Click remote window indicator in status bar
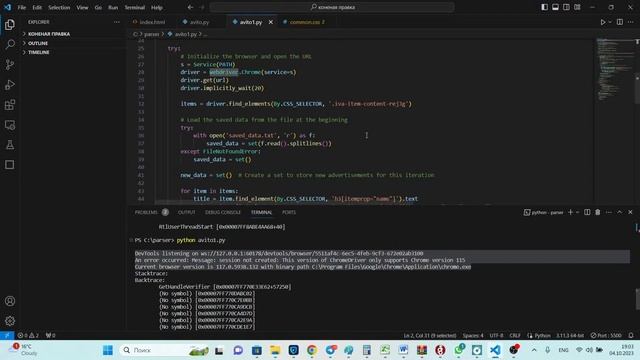 [7, 335]
